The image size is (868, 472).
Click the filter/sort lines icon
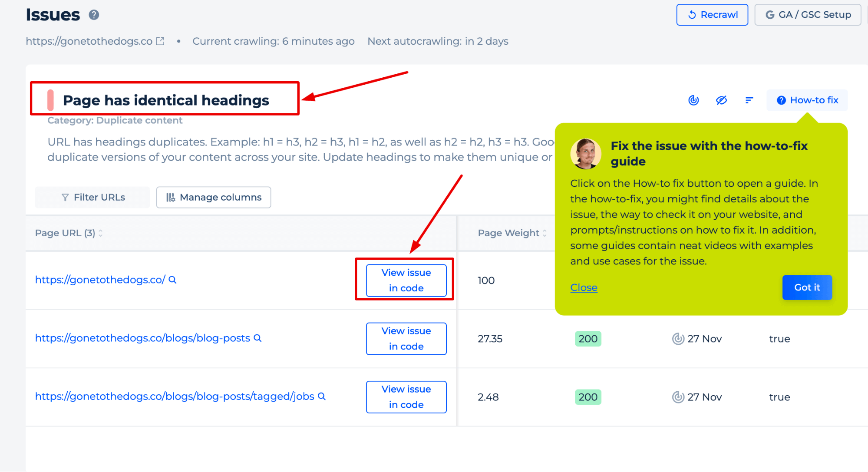click(749, 99)
